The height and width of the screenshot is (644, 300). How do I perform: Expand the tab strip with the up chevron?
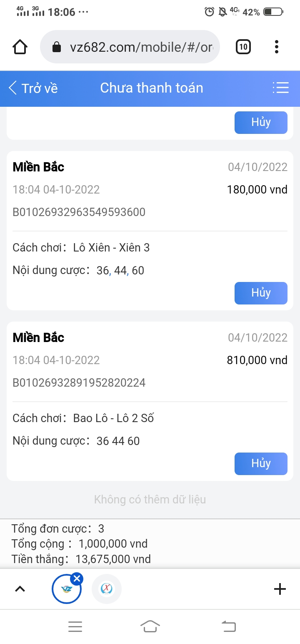[x=20, y=589]
